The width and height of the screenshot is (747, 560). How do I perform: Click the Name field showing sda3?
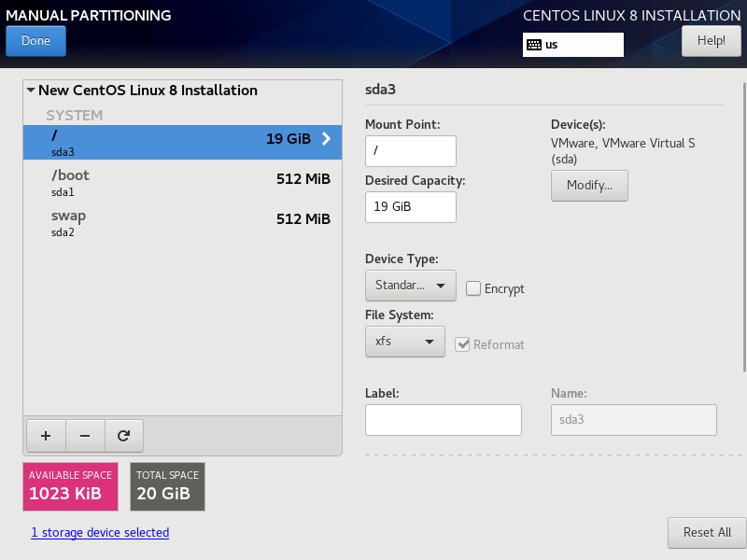634,420
